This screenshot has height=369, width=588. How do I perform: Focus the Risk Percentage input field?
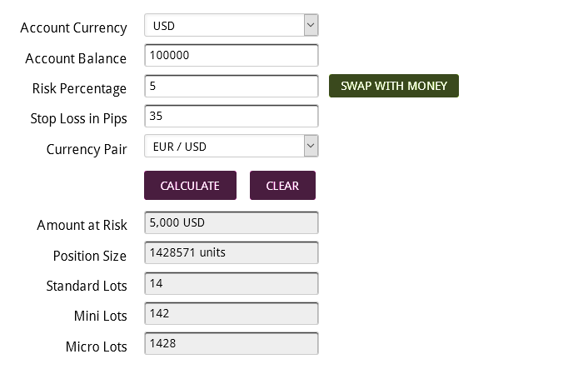[x=231, y=86]
